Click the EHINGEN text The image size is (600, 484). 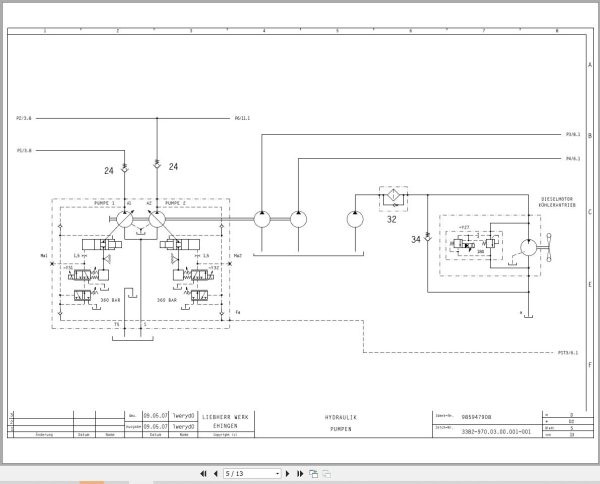tap(225, 426)
